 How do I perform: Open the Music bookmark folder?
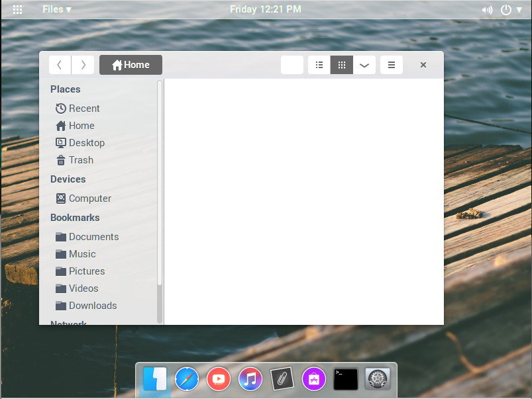pos(82,254)
